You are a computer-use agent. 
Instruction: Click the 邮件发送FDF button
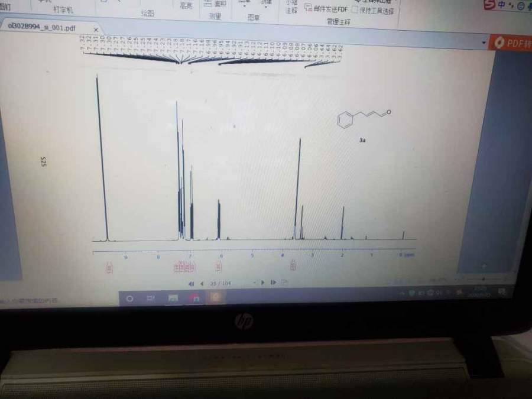(326, 8)
